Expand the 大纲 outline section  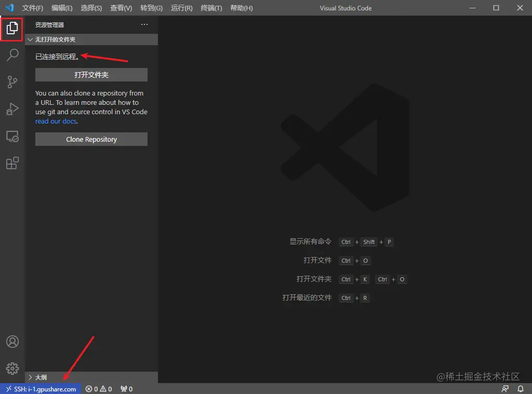91,377
